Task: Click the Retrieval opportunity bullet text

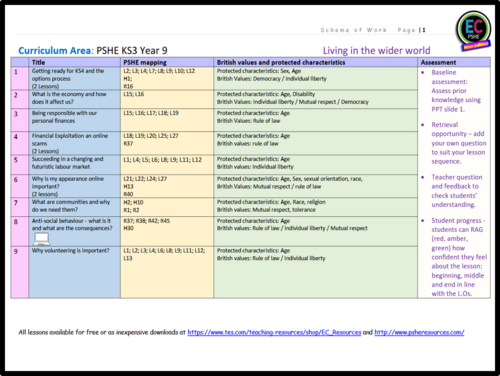Action: click(x=459, y=143)
